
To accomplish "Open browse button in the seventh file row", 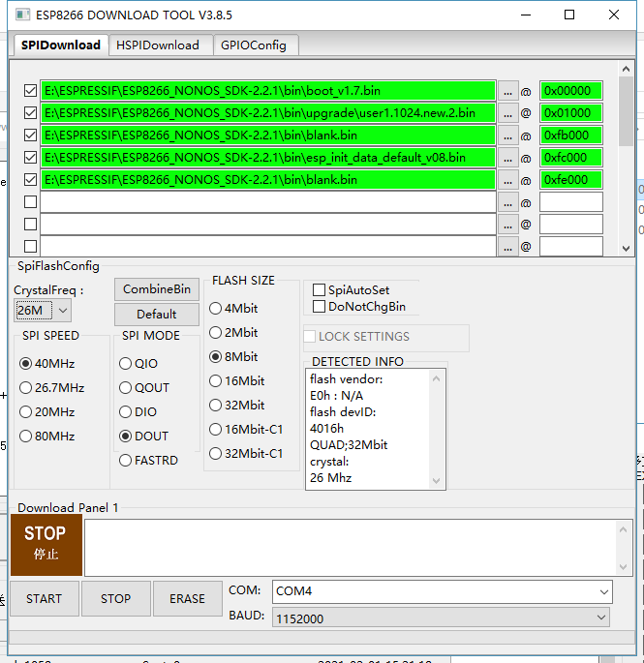I will (507, 225).
